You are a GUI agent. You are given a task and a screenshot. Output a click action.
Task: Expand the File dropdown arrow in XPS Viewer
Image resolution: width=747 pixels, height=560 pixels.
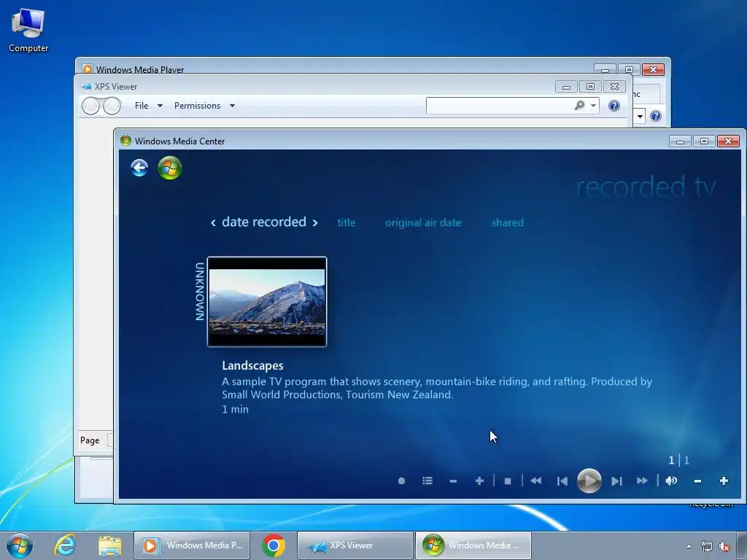(160, 106)
